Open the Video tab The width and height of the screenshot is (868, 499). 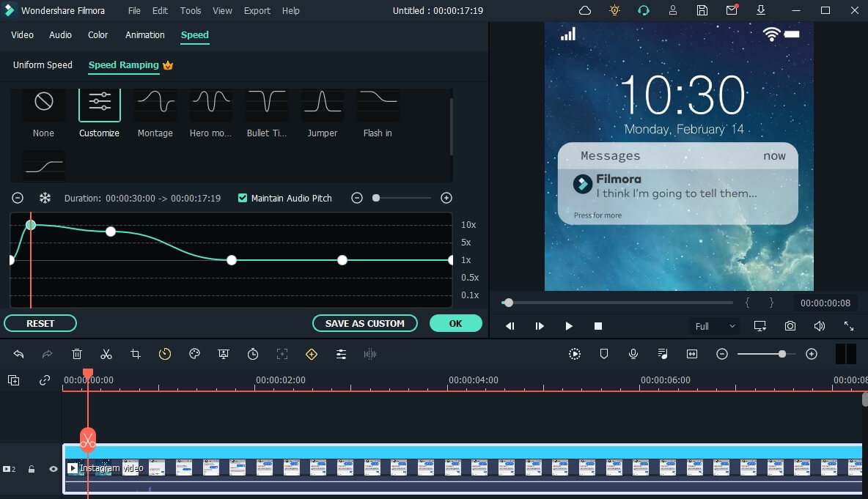click(22, 35)
